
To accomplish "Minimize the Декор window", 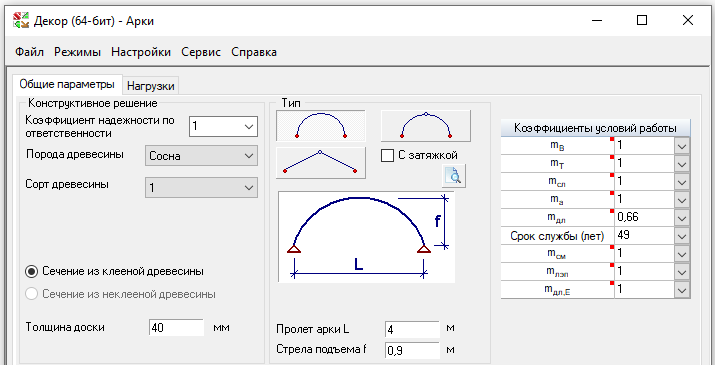I will (596, 21).
